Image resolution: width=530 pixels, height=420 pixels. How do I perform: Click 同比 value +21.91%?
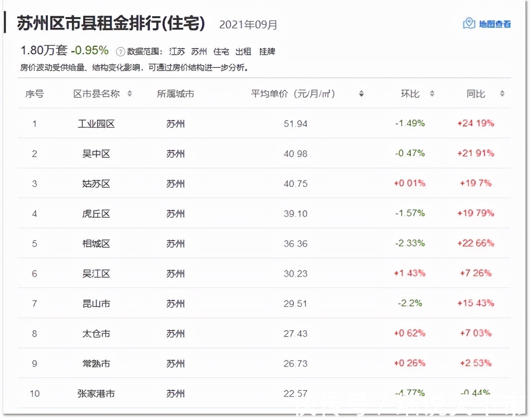coord(476,153)
